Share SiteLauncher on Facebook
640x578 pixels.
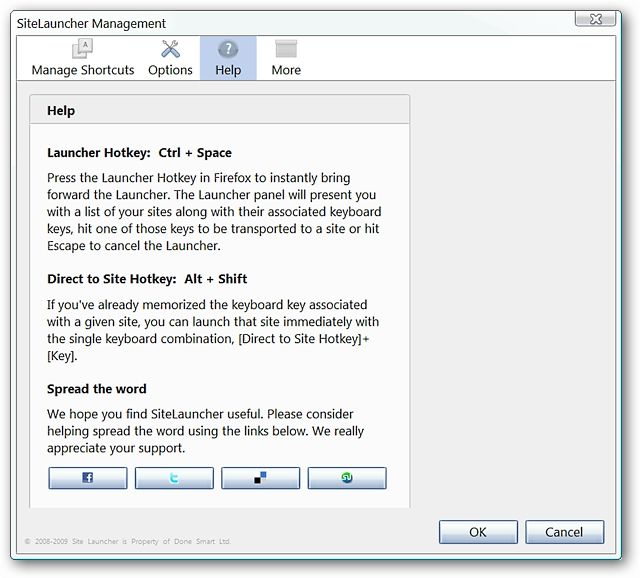[88, 478]
